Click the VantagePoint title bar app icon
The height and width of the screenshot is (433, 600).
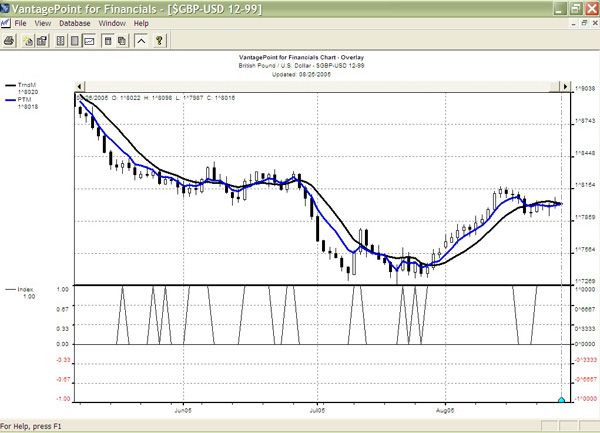5,8
